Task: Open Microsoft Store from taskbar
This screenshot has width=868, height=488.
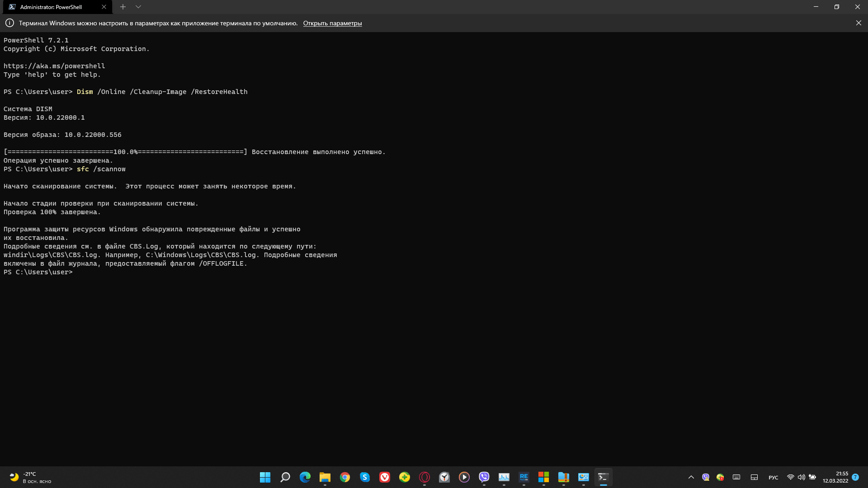Action: tap(543, 477)
